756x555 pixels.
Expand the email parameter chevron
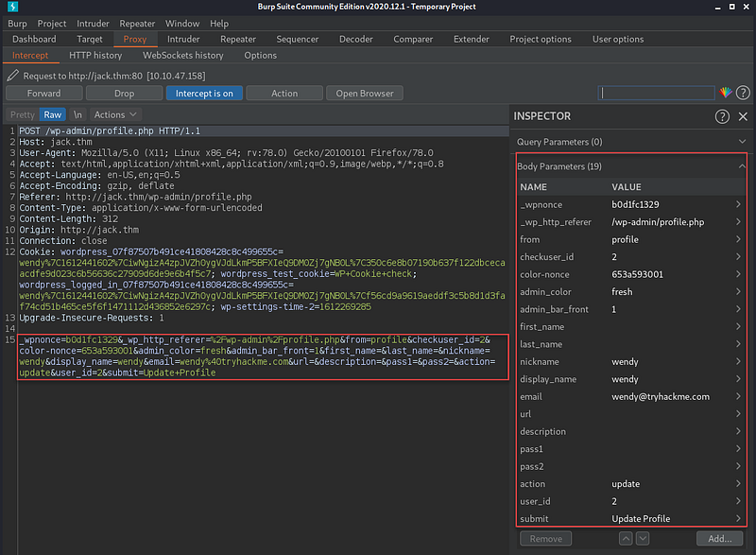(x=738, y=396)
